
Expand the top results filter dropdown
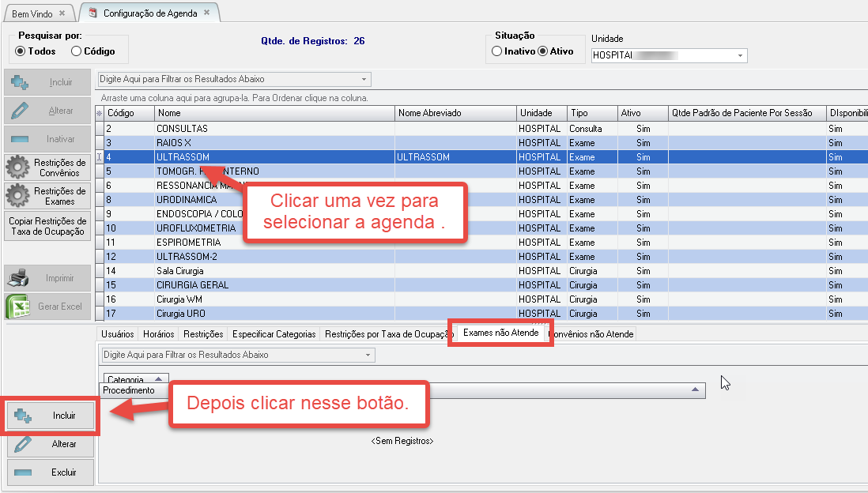[x=364, y=80]
